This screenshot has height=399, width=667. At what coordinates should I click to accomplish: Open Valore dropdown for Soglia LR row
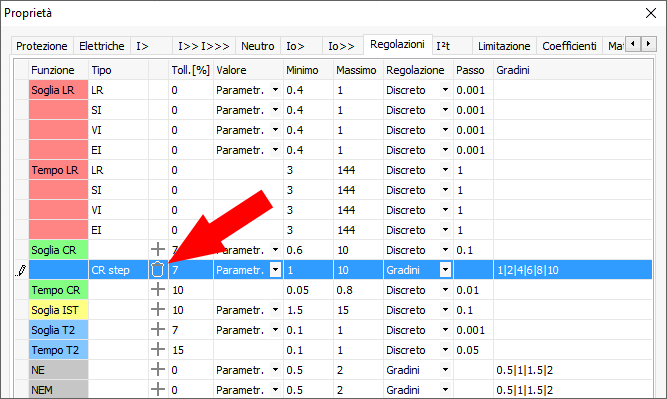[275, 90]
